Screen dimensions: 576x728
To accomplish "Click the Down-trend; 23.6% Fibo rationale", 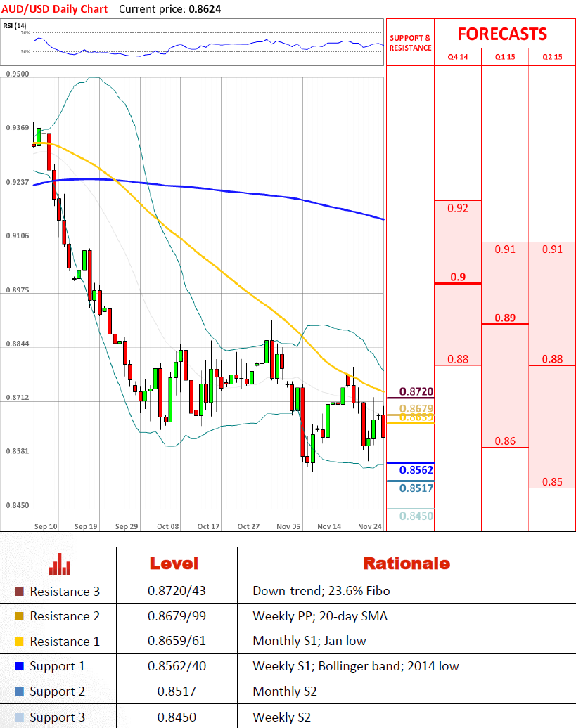I will point(321,590).
